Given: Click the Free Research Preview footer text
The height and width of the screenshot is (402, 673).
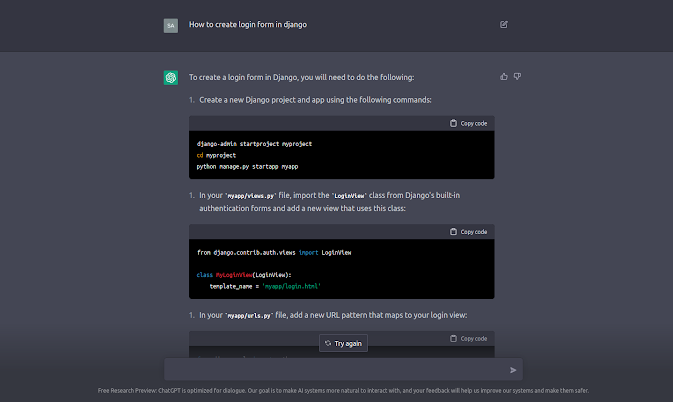Looking at the screenshot, I should [343, 391].
